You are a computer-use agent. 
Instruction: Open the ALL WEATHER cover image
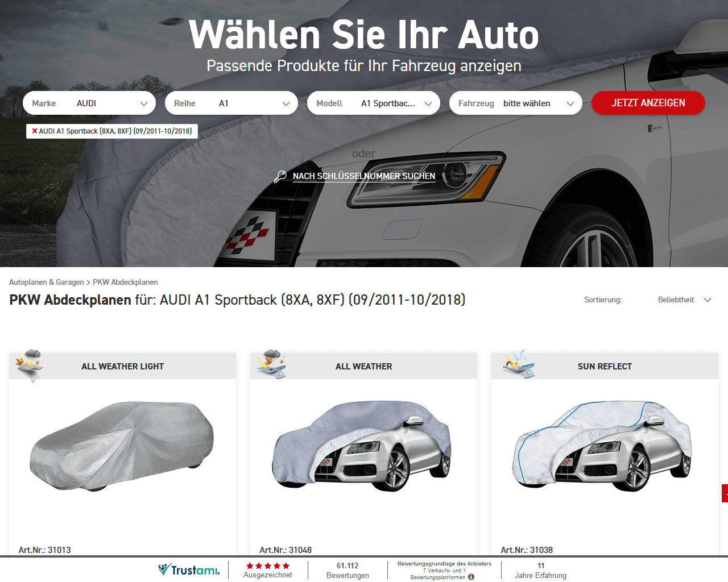(362, 447)
